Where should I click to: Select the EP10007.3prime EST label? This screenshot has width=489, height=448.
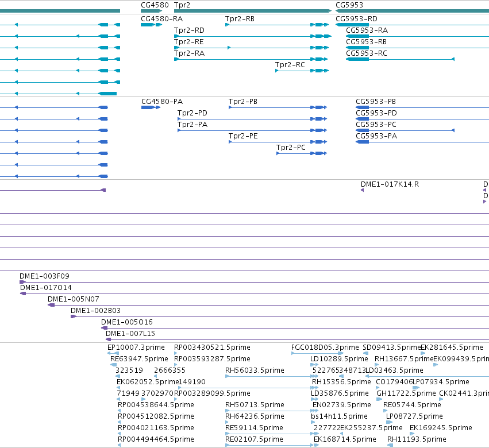[x=136, y=347]
